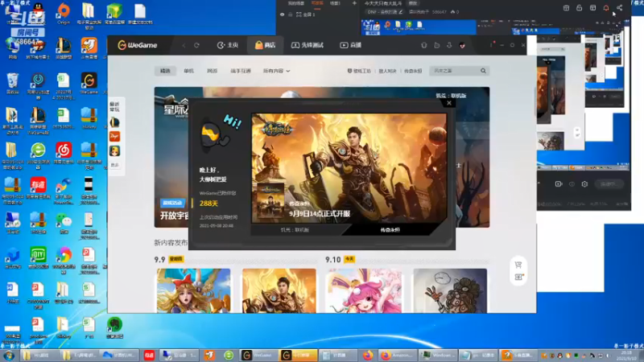The image size is (644, 362).
Task: Select the 端手互通 filter
Action: [241, 71]
